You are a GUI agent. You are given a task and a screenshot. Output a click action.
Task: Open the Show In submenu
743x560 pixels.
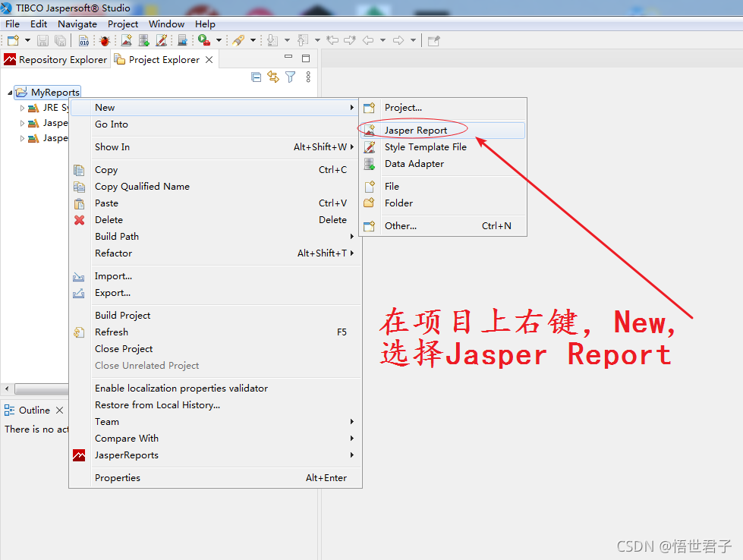pos(216,147)
